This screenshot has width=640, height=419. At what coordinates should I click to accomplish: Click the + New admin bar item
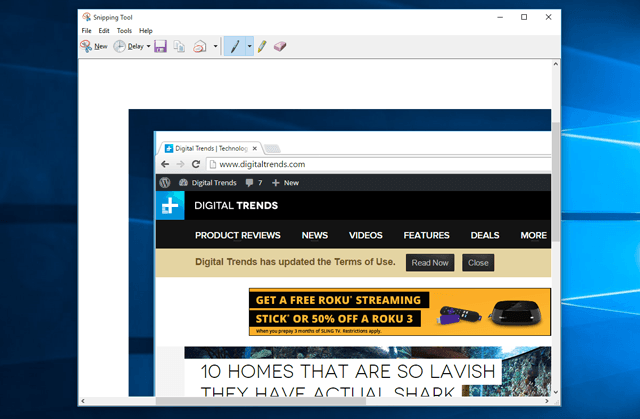pos(285,183)
